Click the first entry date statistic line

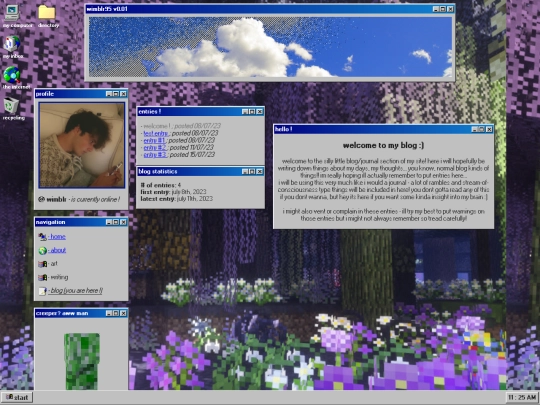tap(173, 192)
